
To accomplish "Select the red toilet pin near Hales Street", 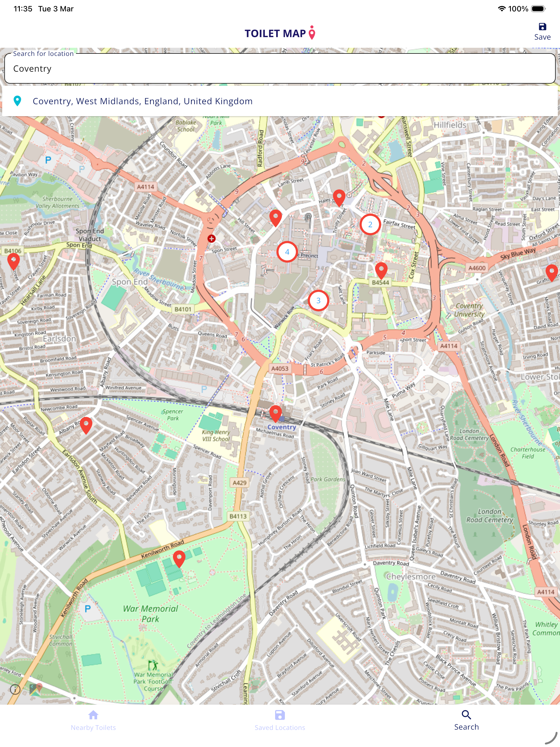I will 339,198.
